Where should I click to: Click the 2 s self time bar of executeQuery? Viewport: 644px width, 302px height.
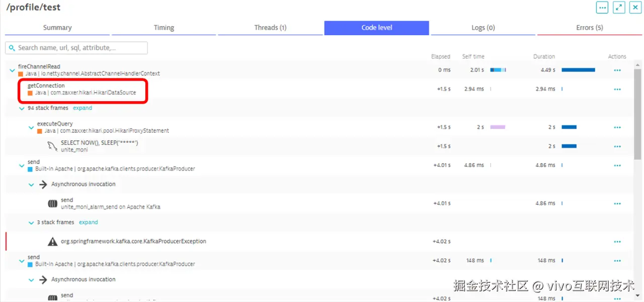point(498,127)
